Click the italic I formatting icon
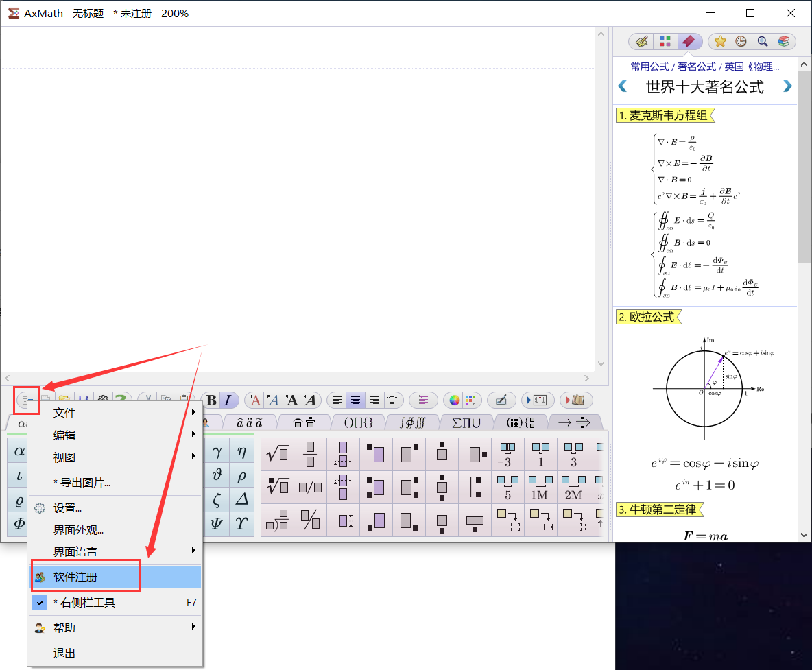This screenshot has height=670, width=812. [x=228, y=400]
